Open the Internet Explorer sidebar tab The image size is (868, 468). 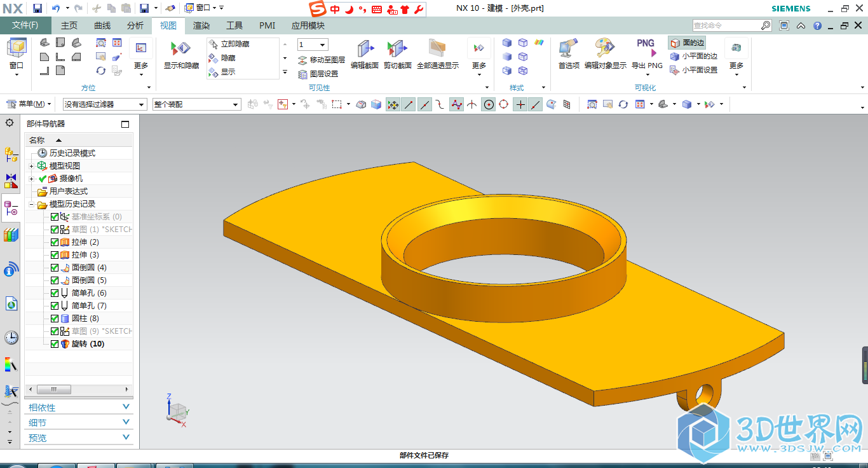point(11,304)
